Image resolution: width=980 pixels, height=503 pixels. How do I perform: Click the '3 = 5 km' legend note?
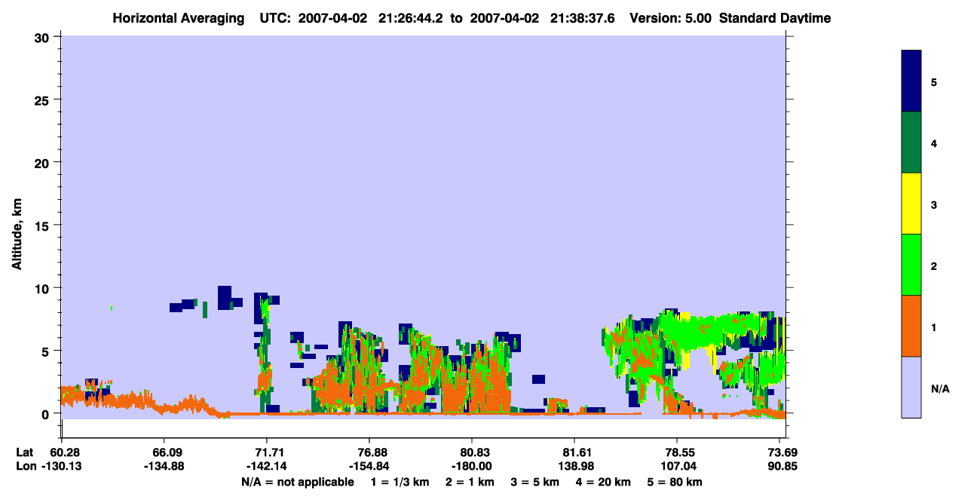pyautogui.click(x=534, y=482)
